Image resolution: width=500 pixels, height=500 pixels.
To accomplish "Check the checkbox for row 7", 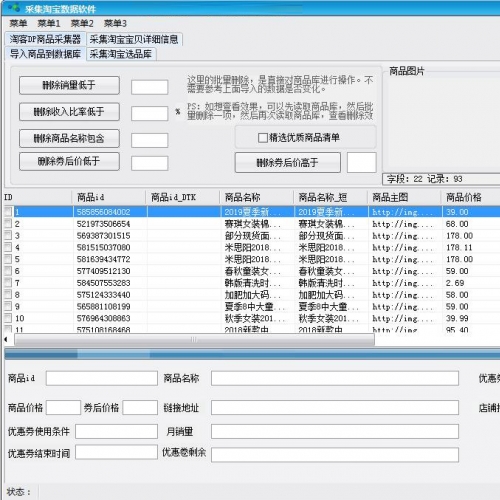I will 8,283.
